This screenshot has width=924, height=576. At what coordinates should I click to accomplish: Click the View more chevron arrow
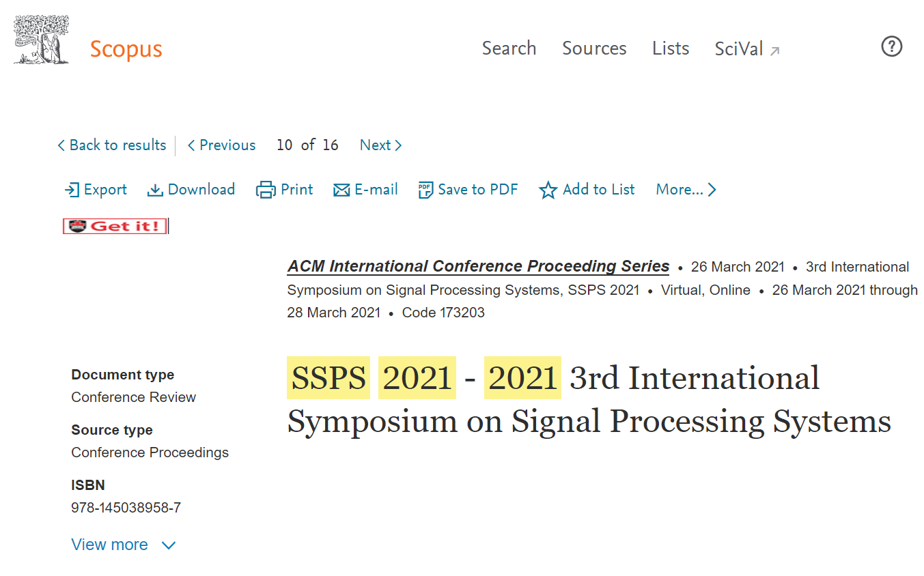tap(168, 545)
